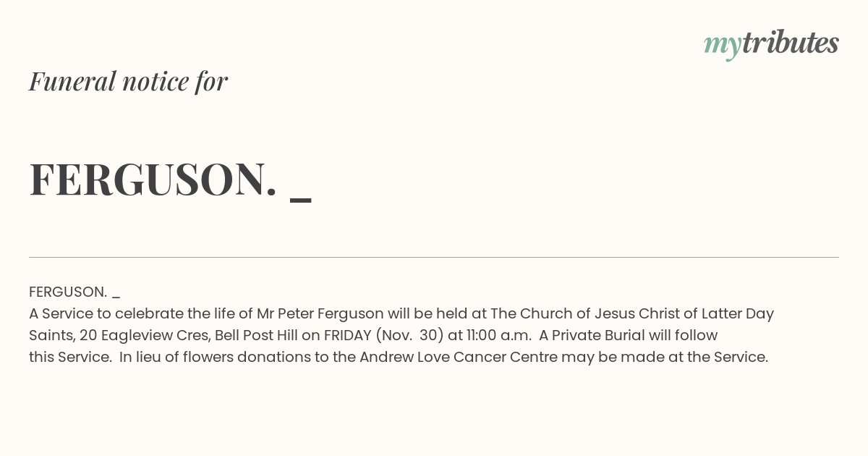Click the 'A Private Burial will follow' sentence
Image resolution: width=868 pixels, height=456 pixels.
[629, 336]
